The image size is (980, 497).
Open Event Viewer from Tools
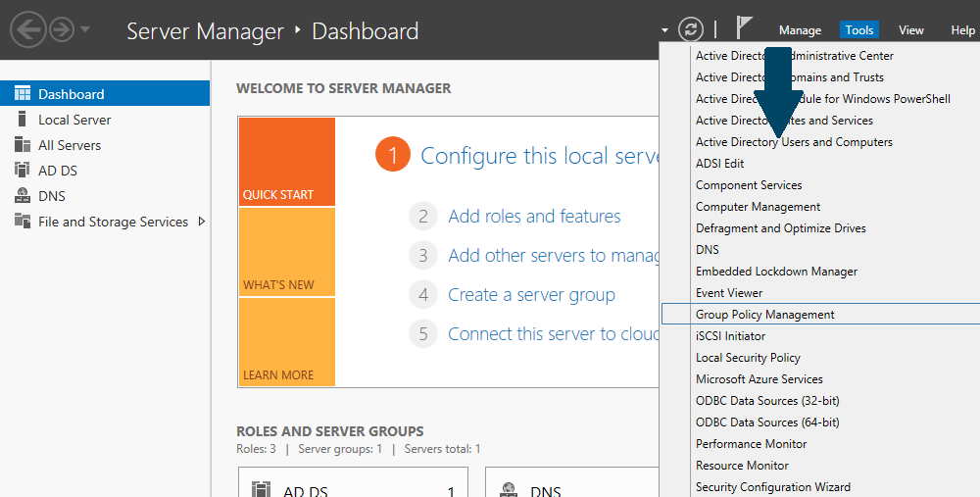pos(729,292)
